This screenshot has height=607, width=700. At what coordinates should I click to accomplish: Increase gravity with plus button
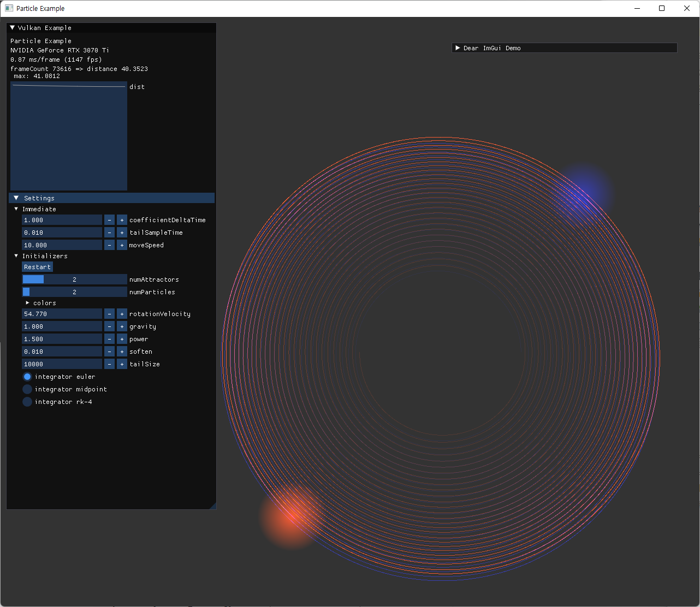[x=122, y=326]
